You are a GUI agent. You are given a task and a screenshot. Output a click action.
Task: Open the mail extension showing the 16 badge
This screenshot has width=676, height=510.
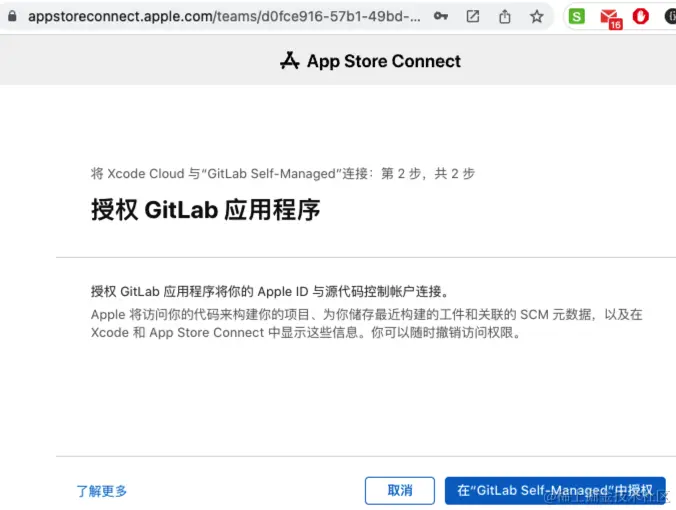click(x=611, y=18)
